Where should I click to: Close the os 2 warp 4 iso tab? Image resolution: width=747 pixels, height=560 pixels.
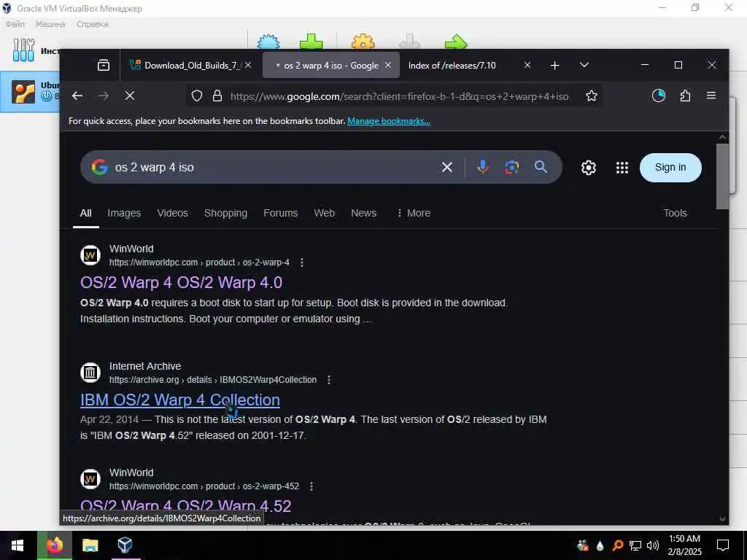pos(388,65)
